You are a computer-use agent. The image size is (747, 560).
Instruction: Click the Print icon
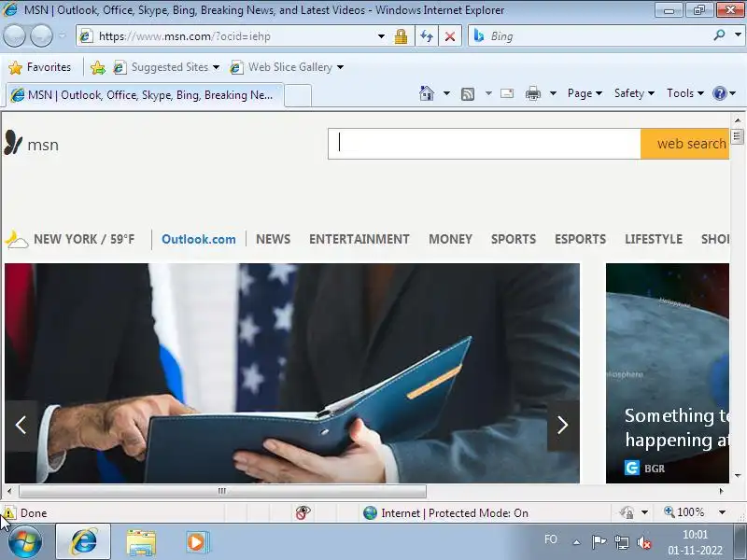click(x=532, y=93)
